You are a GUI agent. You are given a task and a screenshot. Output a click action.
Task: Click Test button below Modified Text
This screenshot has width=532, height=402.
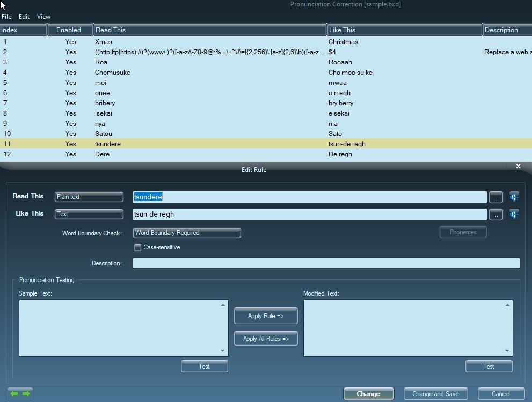point(489,367)
